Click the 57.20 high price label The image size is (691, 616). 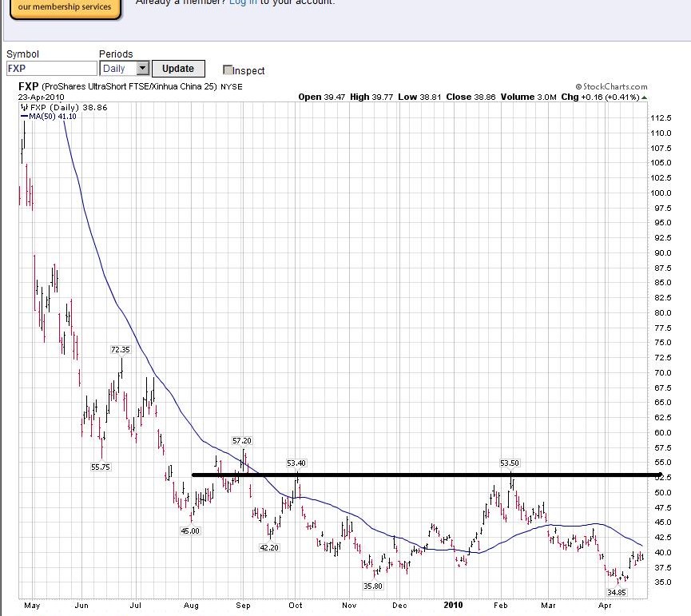pyautogui.click(x=241, y=440)
